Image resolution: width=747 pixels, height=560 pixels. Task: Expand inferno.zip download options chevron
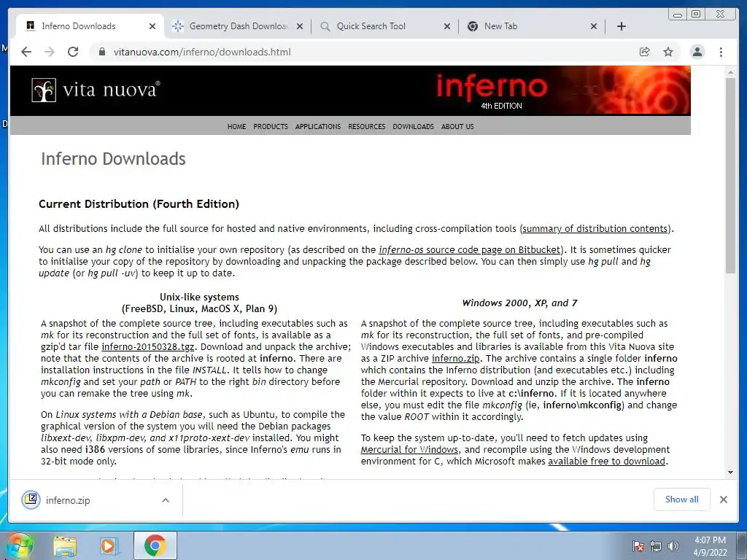[x=166, y=500]
